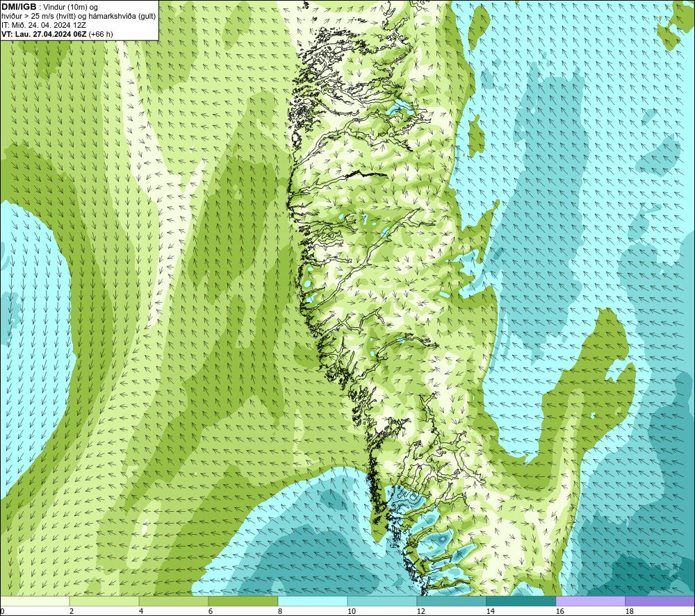The height and width of the screenshot is (616, 695).
Task: Click the '12' colorbar label
Action: [x=420, y=612]
